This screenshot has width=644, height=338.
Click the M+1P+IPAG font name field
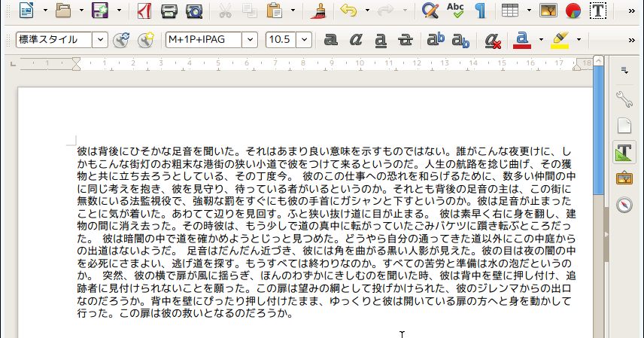(x=203, y=40)
